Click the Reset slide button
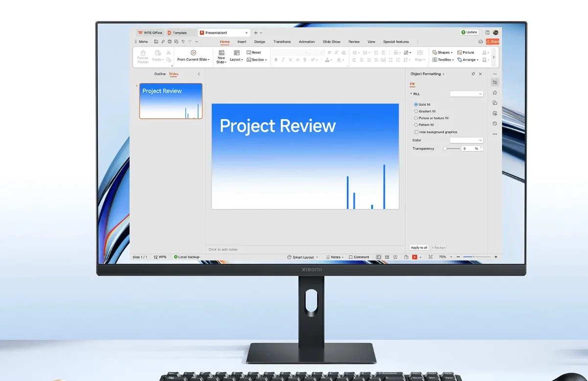 click(x=254, y=52)
